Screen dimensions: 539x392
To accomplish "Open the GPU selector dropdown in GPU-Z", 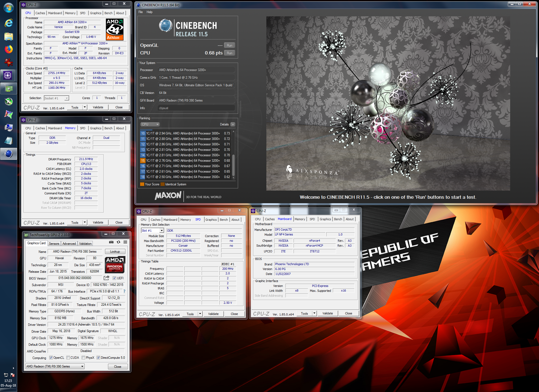I will [x=55, y=366].
